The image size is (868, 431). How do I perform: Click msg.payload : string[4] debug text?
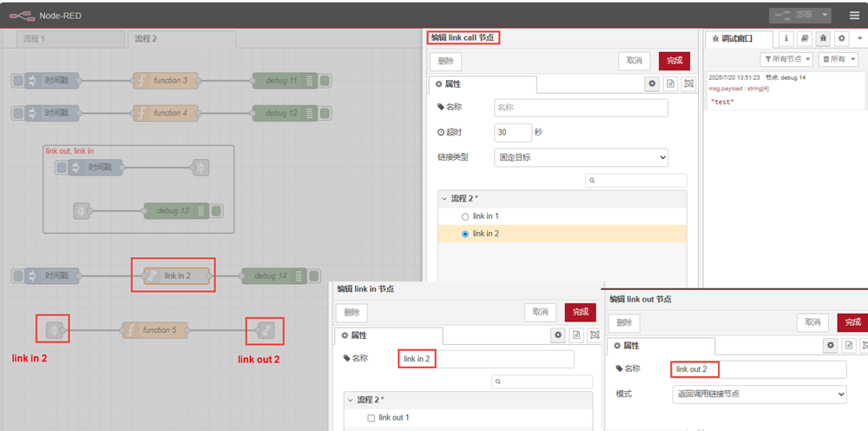[x=739, y=89]
